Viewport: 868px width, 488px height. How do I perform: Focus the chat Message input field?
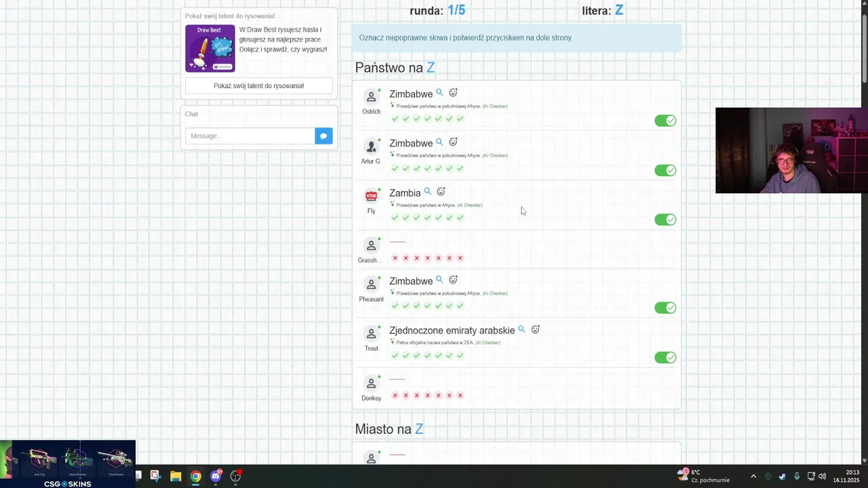click(250, 136)
